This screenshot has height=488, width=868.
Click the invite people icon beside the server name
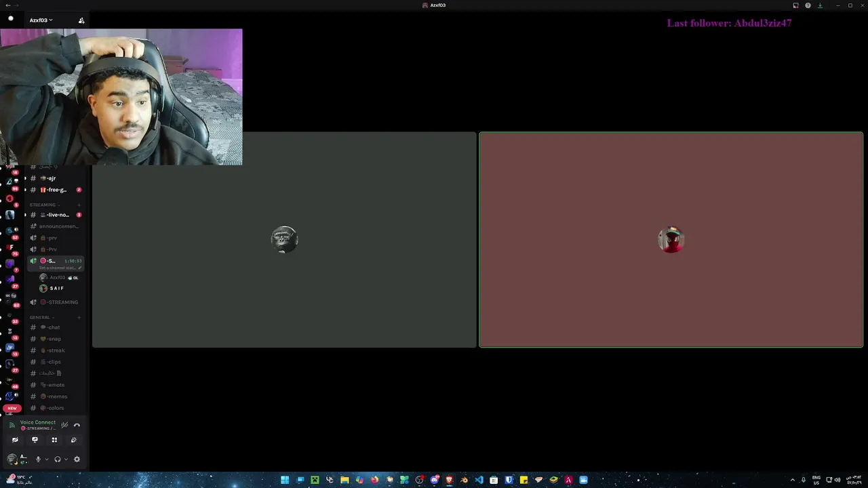tap(81, 20)
